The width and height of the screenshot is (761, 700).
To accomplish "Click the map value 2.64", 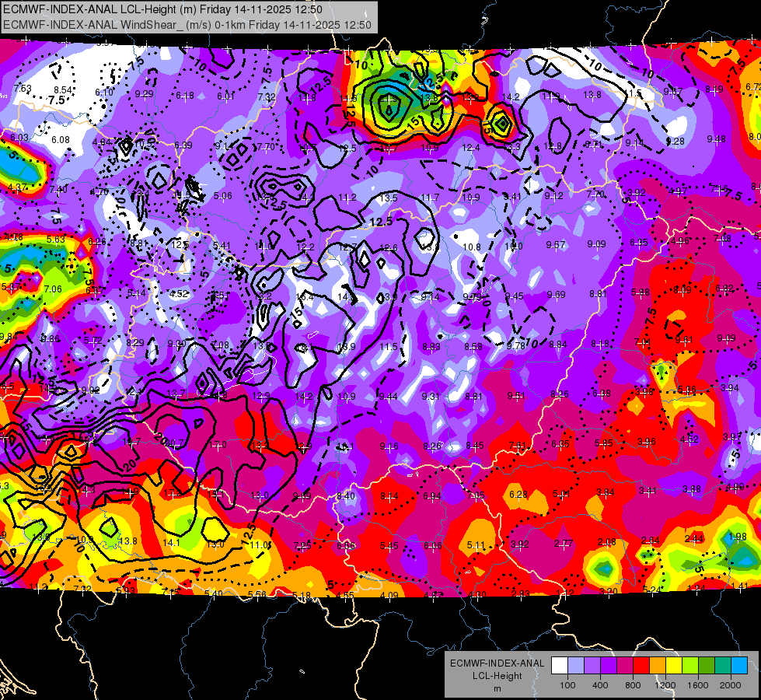I will pos(651,541).
